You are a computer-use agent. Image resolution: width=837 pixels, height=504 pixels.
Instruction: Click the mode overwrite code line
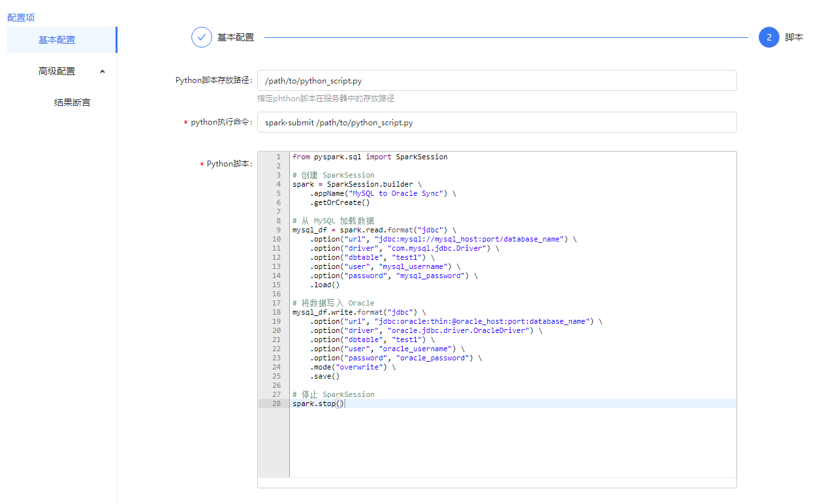pyautogui.click(x=353, y=367)
